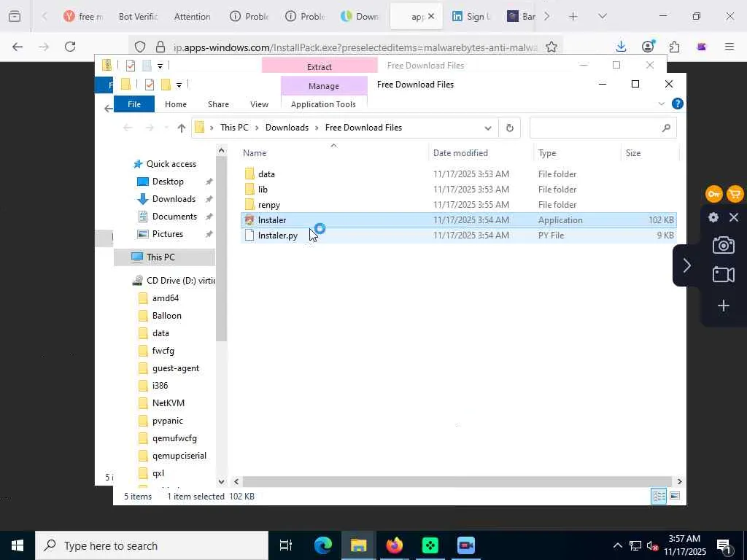
Task: Open recent locations dropdown
Action: (x=166, y=128)
